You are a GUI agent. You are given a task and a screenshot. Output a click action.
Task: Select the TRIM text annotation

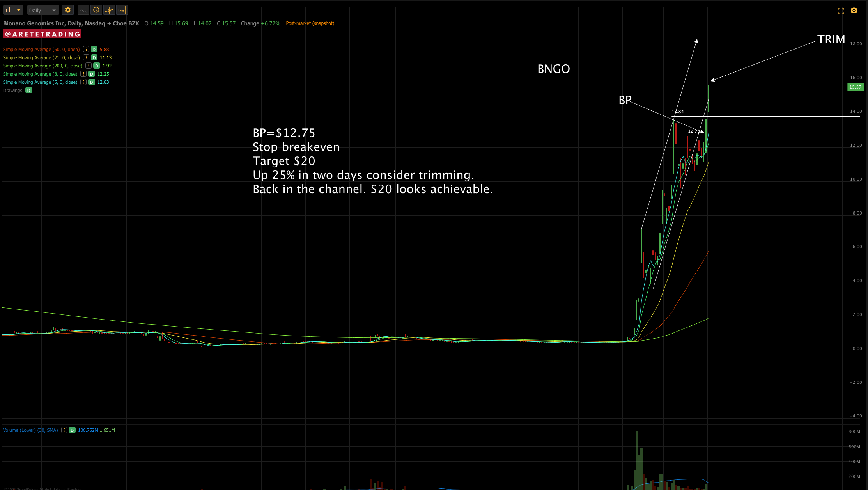point(831,39)
